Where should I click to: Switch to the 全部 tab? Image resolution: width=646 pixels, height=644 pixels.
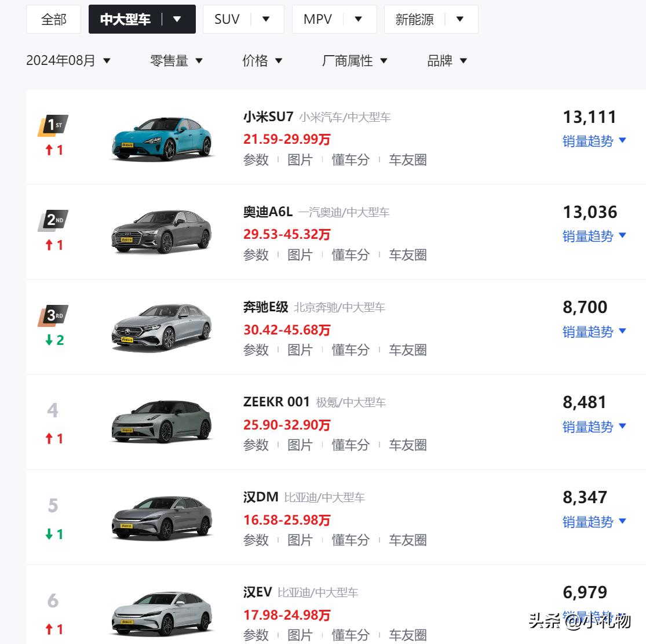(x=53, y=19)
